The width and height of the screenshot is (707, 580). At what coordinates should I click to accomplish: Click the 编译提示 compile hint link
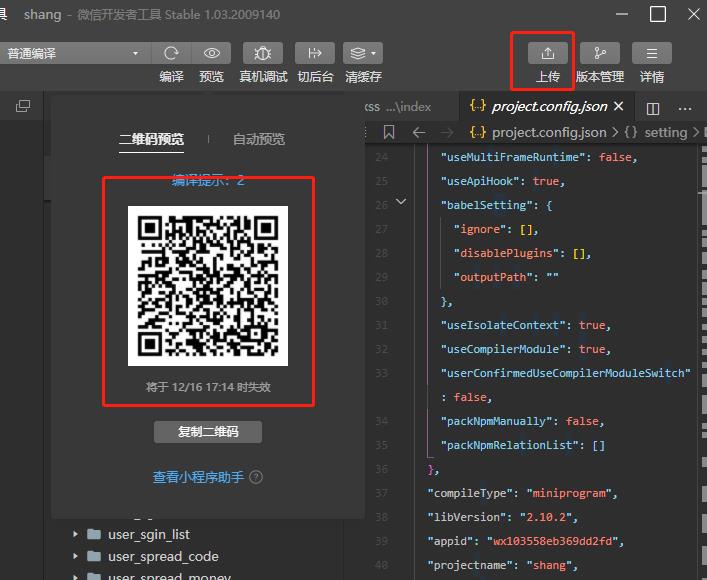click(x=208, y=180)
